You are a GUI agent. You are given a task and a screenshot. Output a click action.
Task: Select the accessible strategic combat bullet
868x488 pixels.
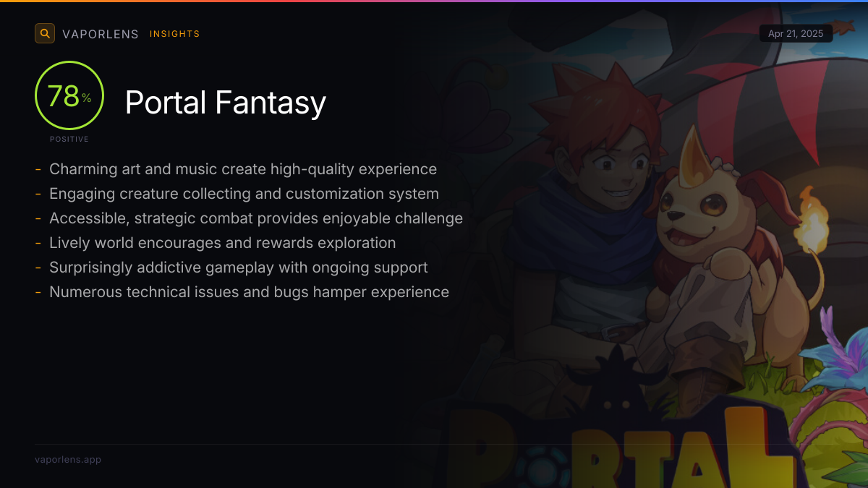[256, 218]
